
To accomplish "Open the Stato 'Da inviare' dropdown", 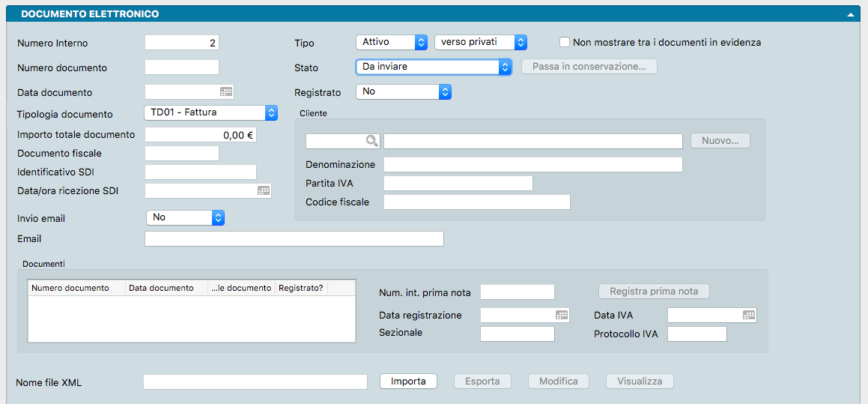I will (433, 67).
